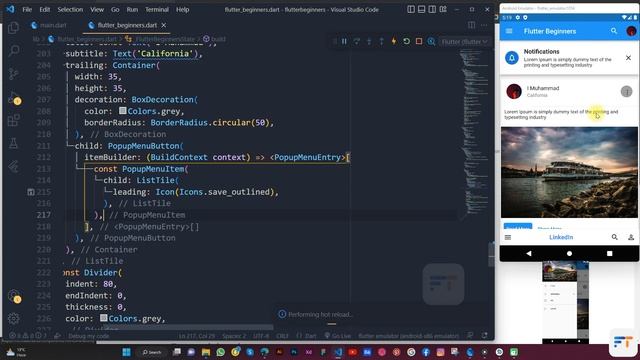The width and height of the screenshot is (640, 360).
Task: Open the Run and Debug view
Action: 14,98
